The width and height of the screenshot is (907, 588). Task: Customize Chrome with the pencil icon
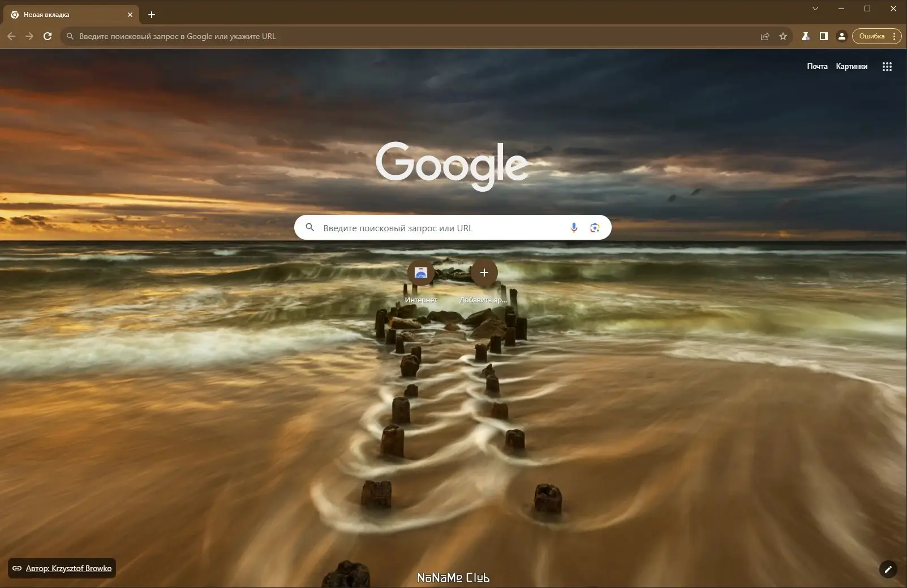pos(888,569)
